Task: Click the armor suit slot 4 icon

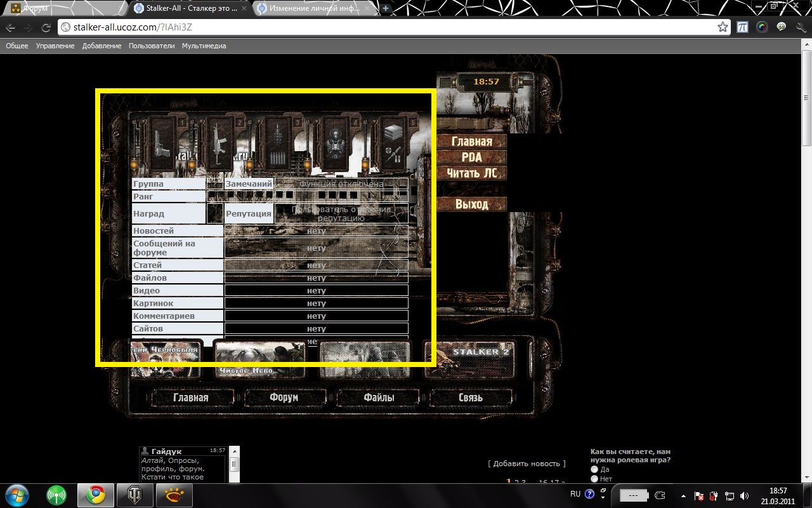Action: click(336, 142)
